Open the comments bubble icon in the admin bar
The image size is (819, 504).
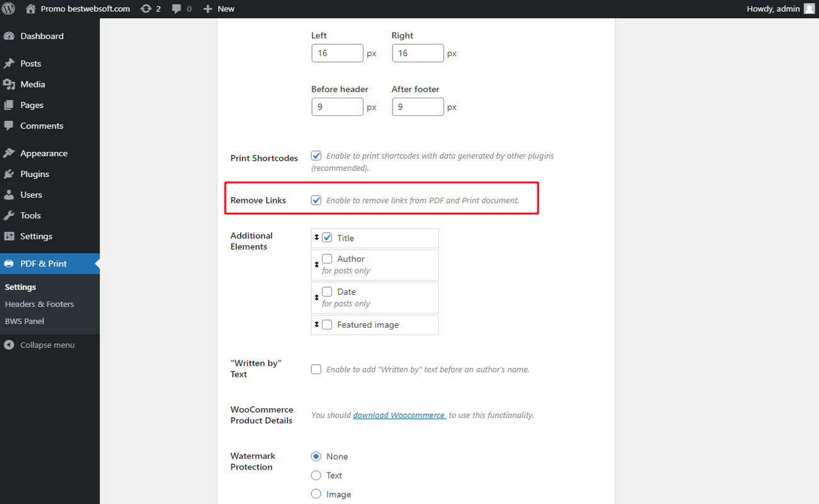(x=176, y=9)
